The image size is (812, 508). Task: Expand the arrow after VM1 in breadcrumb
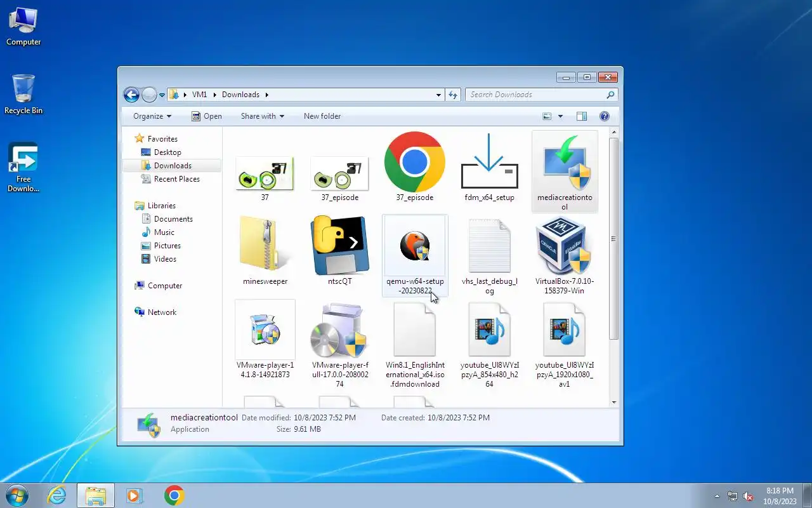(214, 95)
